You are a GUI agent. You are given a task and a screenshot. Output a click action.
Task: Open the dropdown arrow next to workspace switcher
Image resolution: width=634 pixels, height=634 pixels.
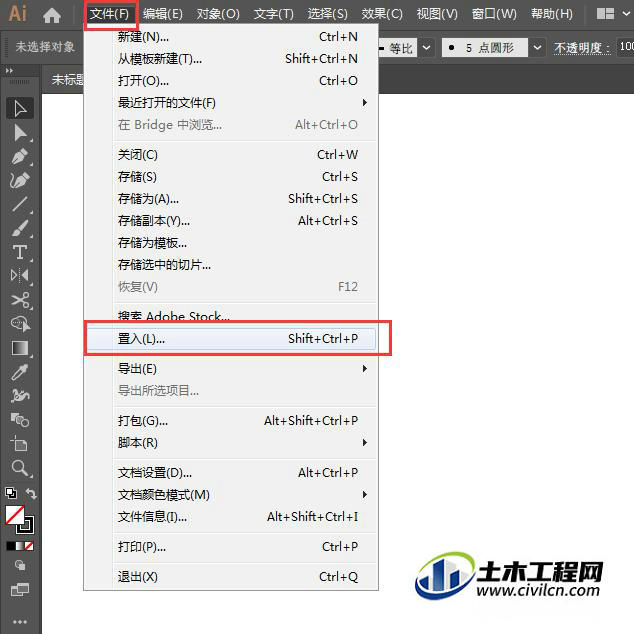click(626, 14)
